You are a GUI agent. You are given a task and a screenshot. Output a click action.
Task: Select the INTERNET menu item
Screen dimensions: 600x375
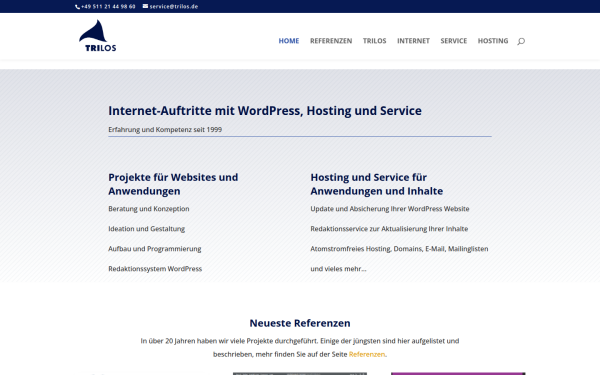pos(413,41)
